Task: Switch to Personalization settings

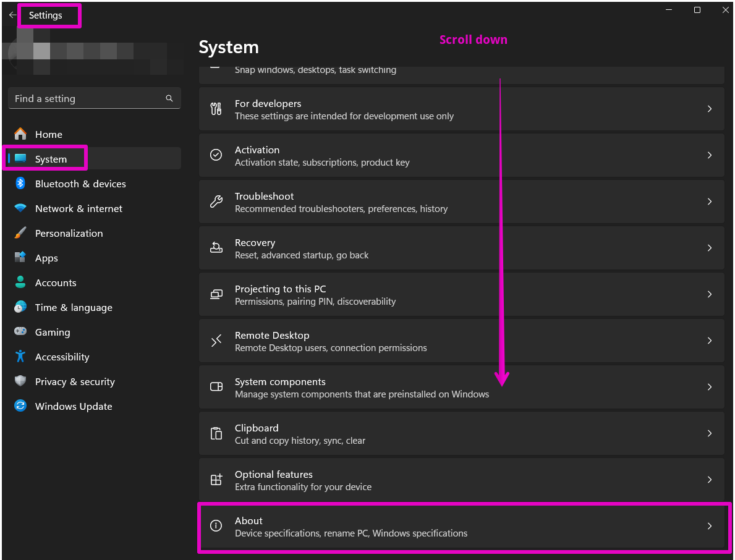Action: click(94, 234)
